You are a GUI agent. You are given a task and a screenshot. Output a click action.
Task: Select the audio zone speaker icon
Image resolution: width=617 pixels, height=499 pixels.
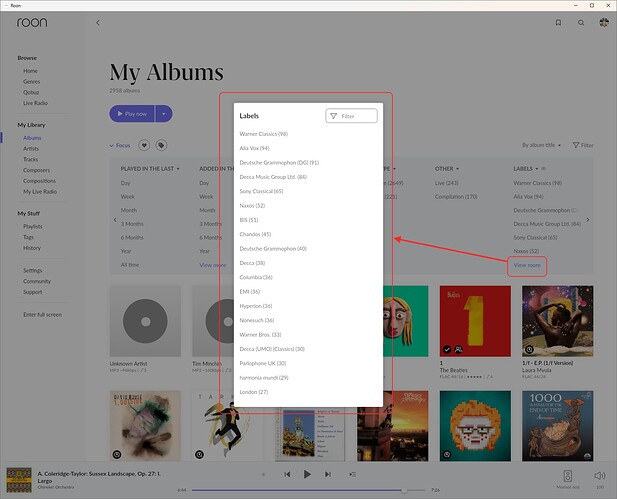click(568, 476)
